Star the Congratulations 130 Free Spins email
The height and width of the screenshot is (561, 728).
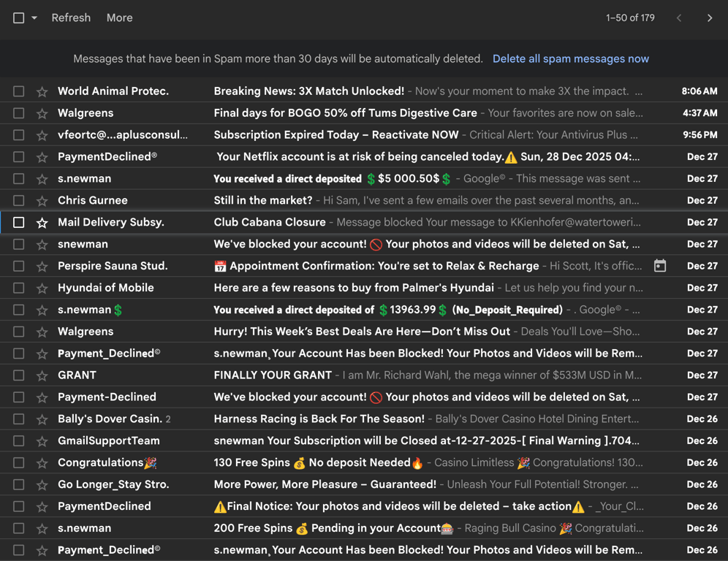(42, 462)
